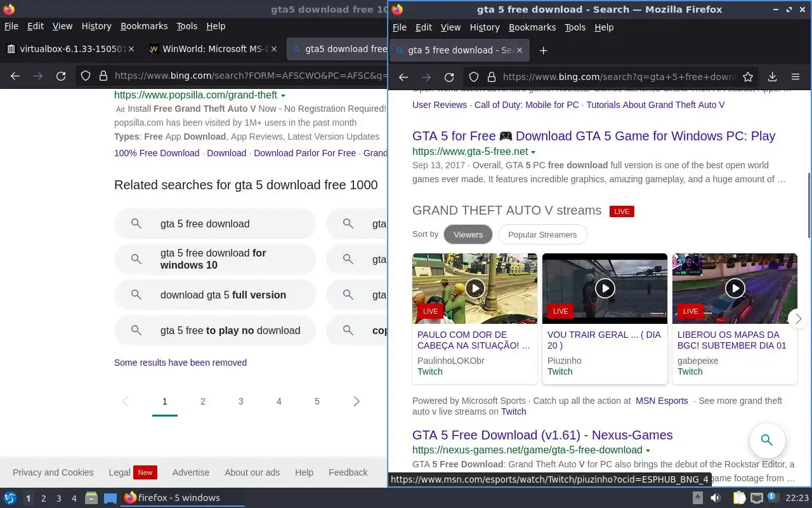
Task: Go to next results page arrow
Action: coord(357,401)
